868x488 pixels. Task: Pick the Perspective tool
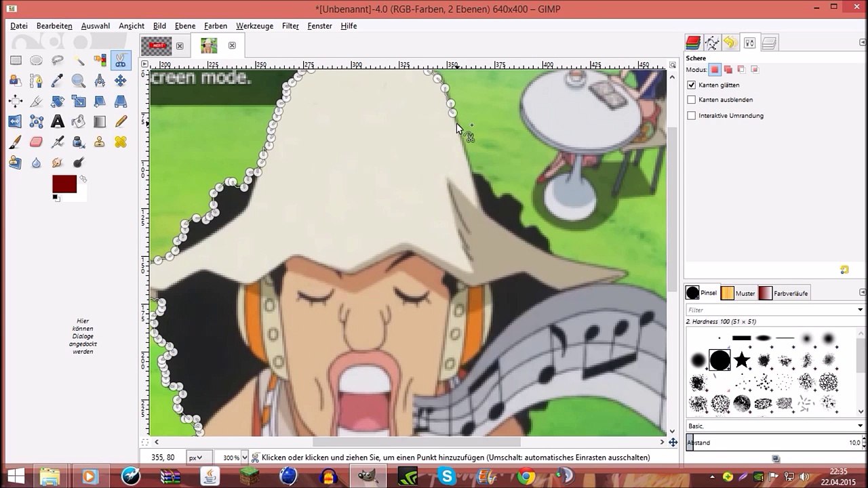tap(121, 101)
